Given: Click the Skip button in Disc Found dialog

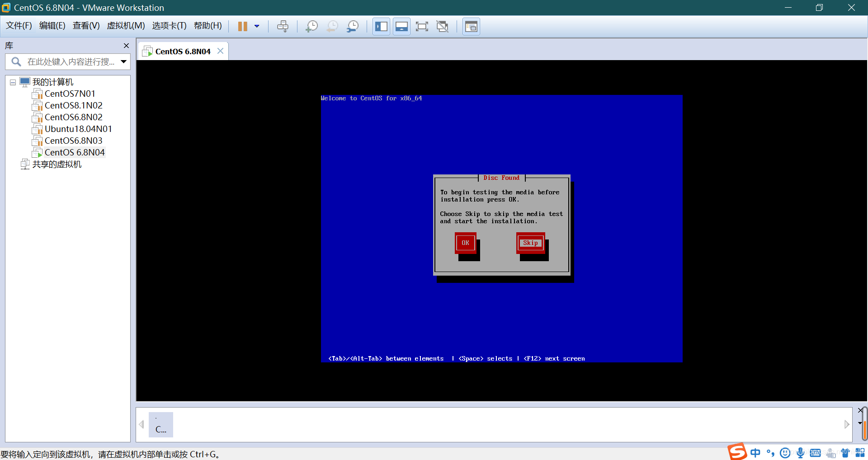Looking at the screenshot, I should point(530,243).
